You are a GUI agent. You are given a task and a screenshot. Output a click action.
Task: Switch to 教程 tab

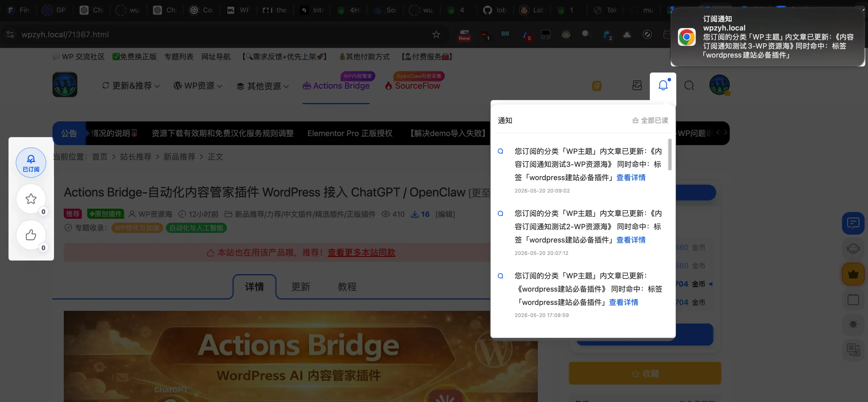(x=347, y=287)
